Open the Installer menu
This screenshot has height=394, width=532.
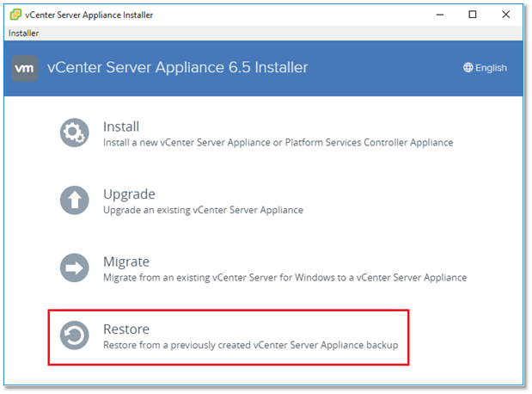pos(23,33)
